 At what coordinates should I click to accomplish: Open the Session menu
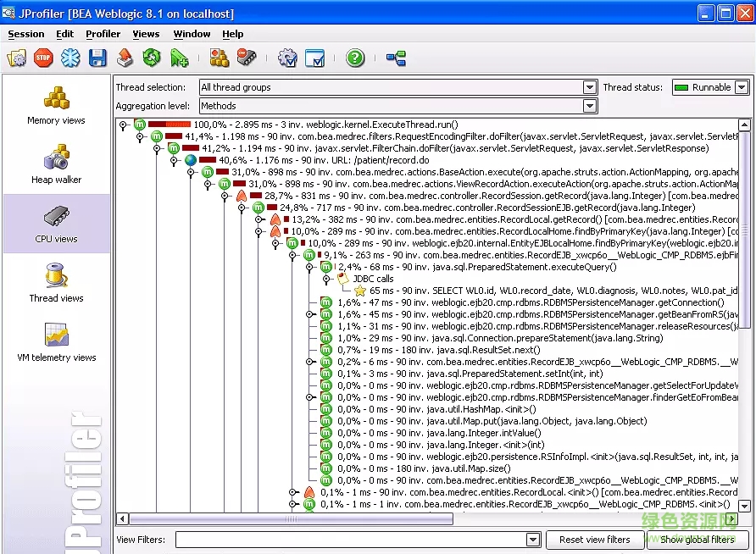[x=26, y=34]
